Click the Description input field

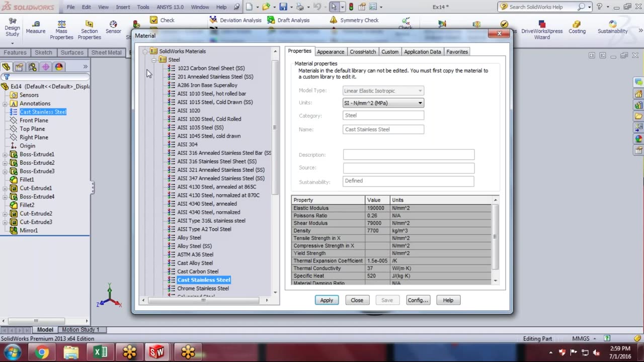tap(409, 155)
